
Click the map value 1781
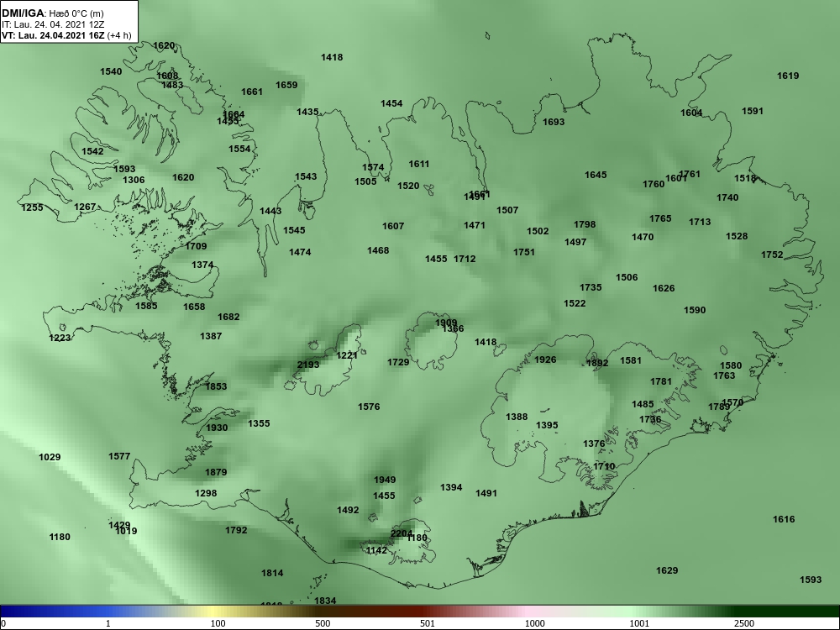coord(660,381)
